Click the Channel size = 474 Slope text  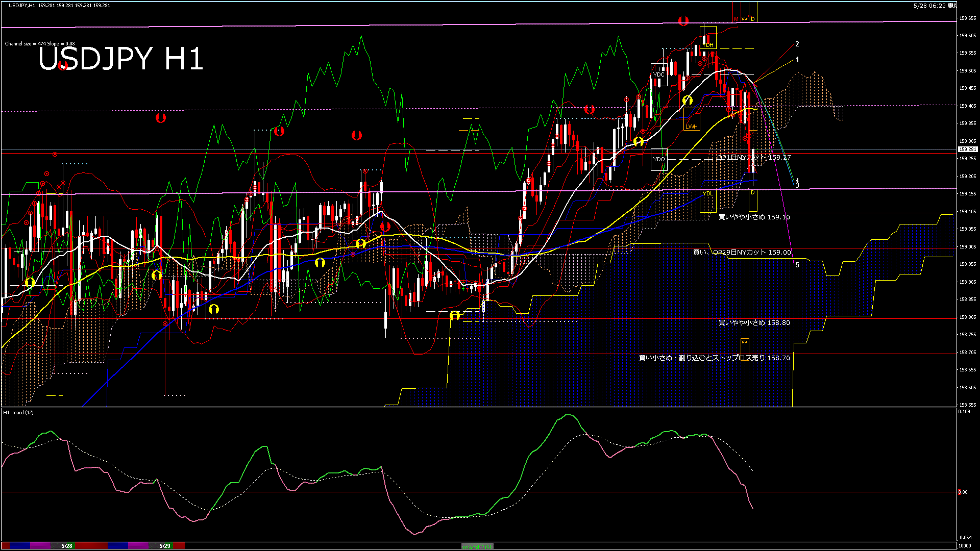coord(40,44)
